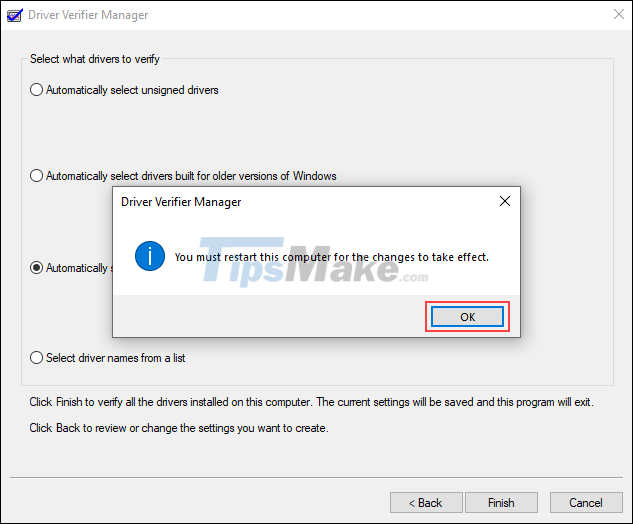Click OK in the restart message dialog
The image size is (633, 524).
click(x=467, y=317)
